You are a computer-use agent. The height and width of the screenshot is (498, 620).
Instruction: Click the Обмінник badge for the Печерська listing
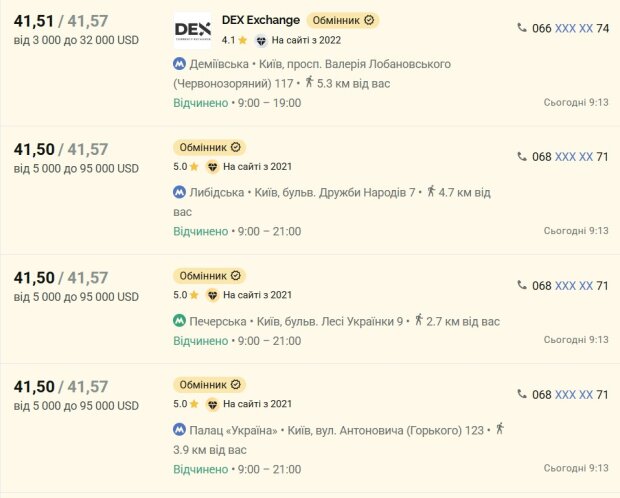(210, 276)
